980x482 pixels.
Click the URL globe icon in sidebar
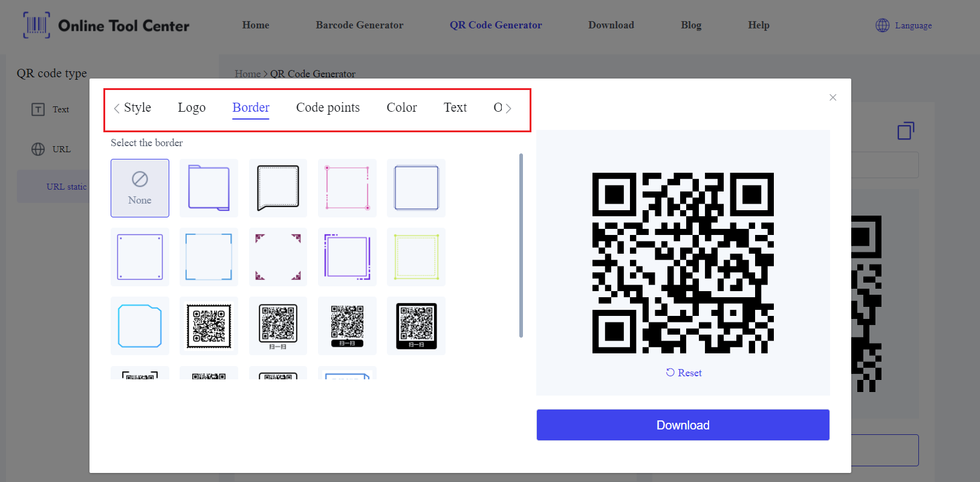38,149
